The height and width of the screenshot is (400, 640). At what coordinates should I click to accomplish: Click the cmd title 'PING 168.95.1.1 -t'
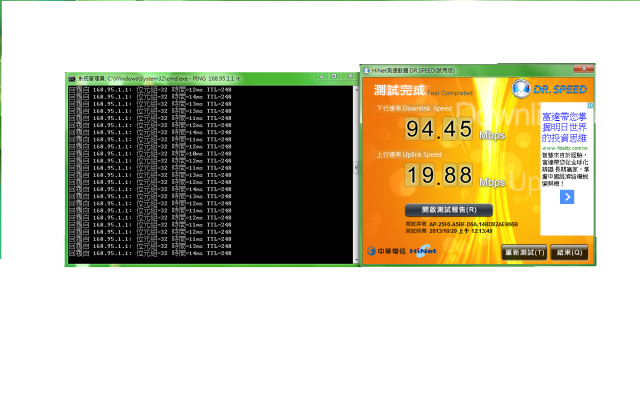216,78
